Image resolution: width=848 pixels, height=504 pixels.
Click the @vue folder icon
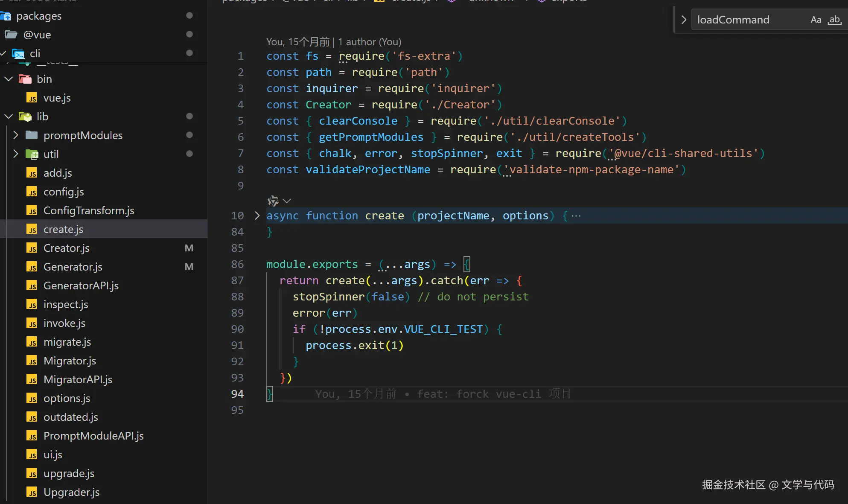point(11,35)
